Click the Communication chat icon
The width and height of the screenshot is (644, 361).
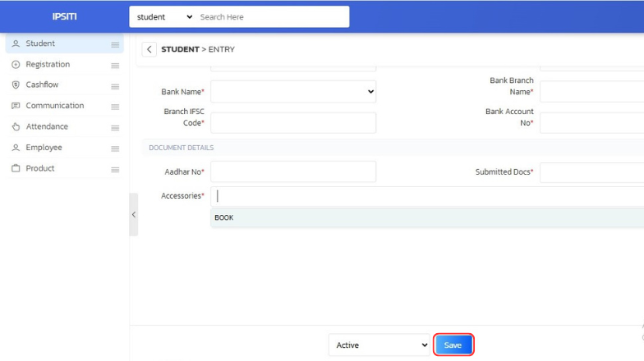pos(16,106)
